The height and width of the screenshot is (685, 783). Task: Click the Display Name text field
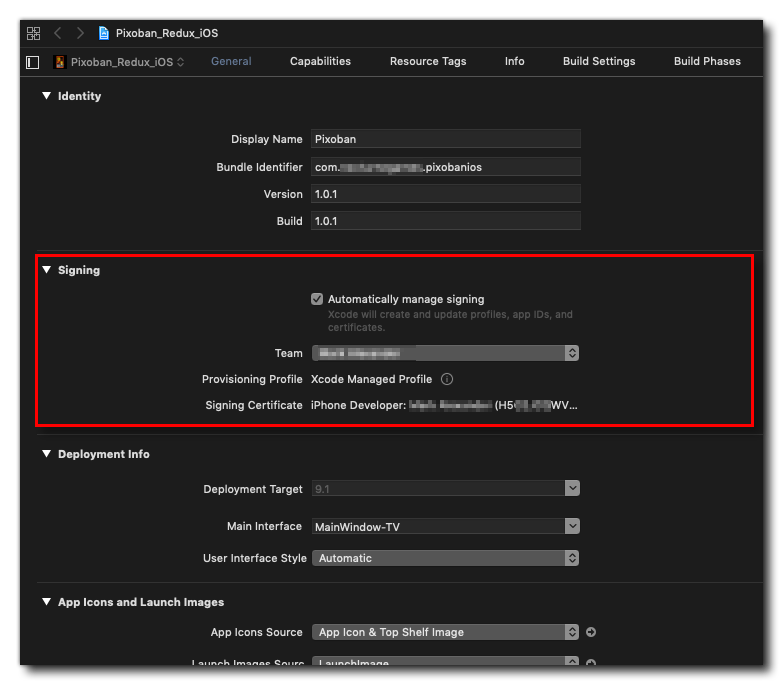tap(445, 139)
